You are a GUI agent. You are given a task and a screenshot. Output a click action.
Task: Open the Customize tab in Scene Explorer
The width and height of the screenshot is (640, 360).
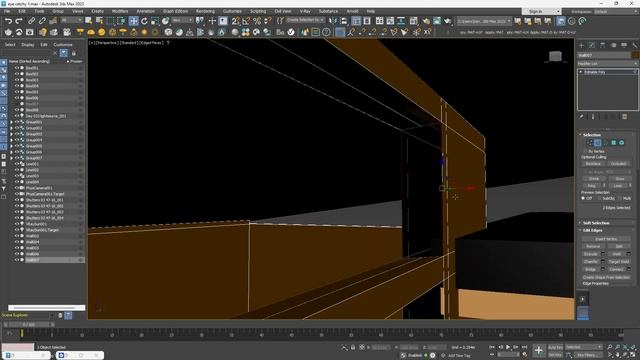pos(63,45)
